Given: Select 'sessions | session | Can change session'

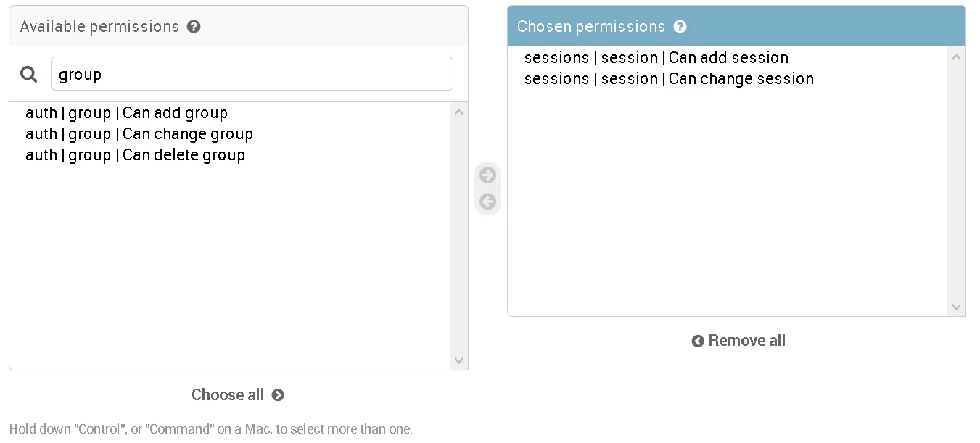Looking at the screenshot, I should point(669,79).
